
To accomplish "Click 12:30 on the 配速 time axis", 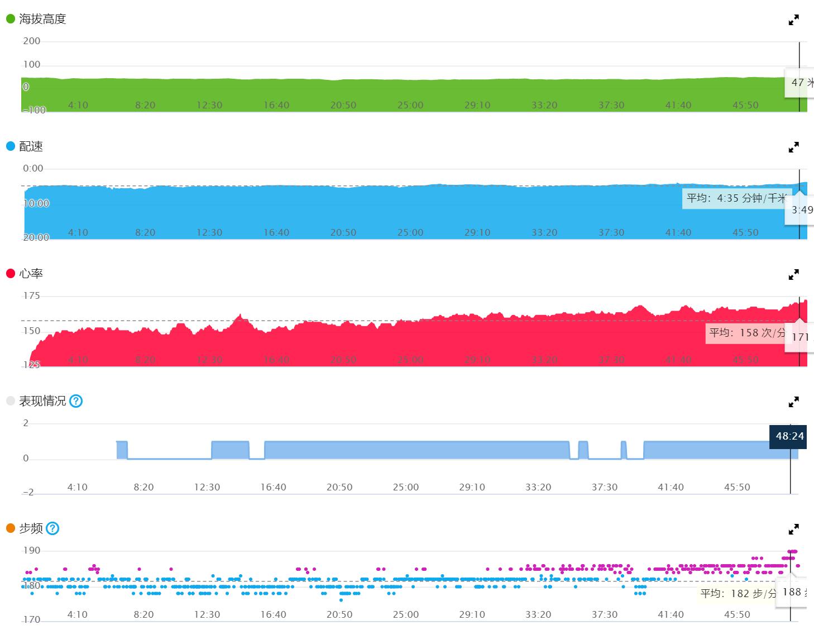I will (x=209, y=232).
